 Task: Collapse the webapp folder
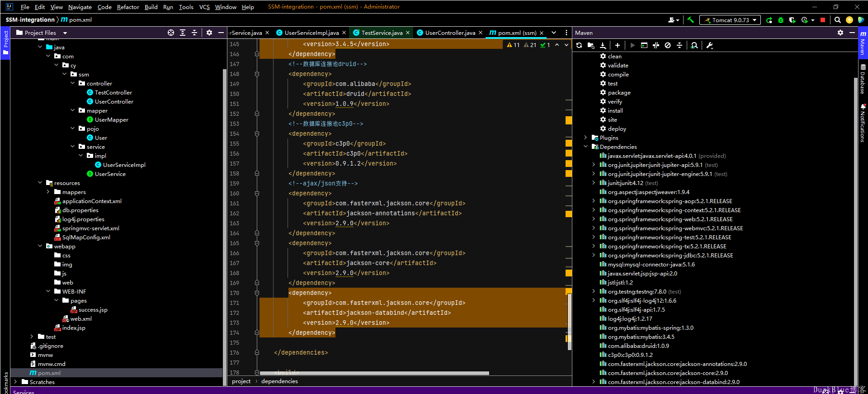(40, 246)
